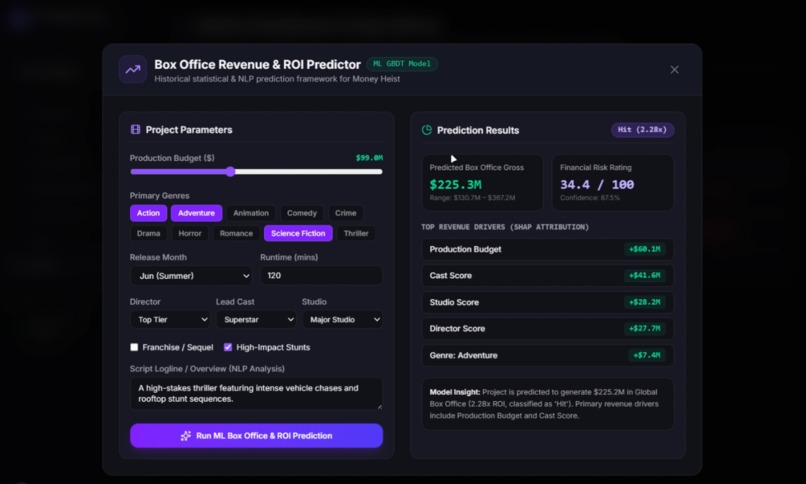Image resolution: width=806 pixels, height=484 pixels.
Task: Click the Cast Score revenue driver row
Action: 547,275
